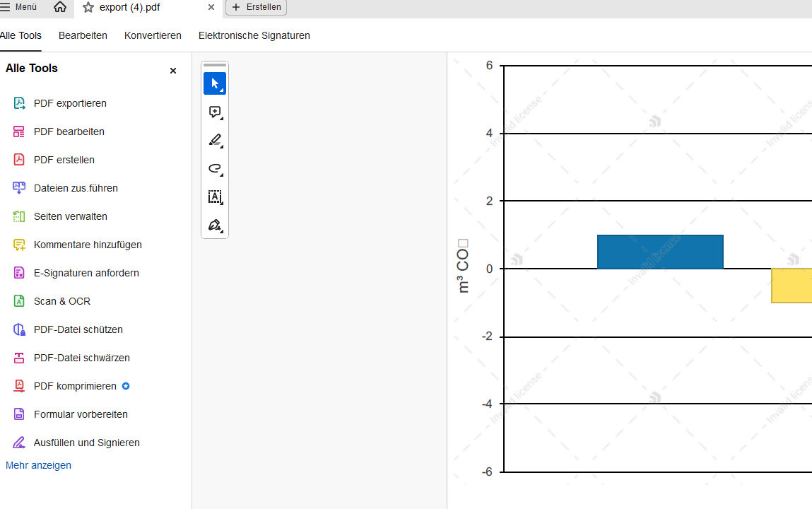Close the export (4).pdf tab
Viewport: 812px width, 509px height.
pyautogui.click(x=211, y=7)
